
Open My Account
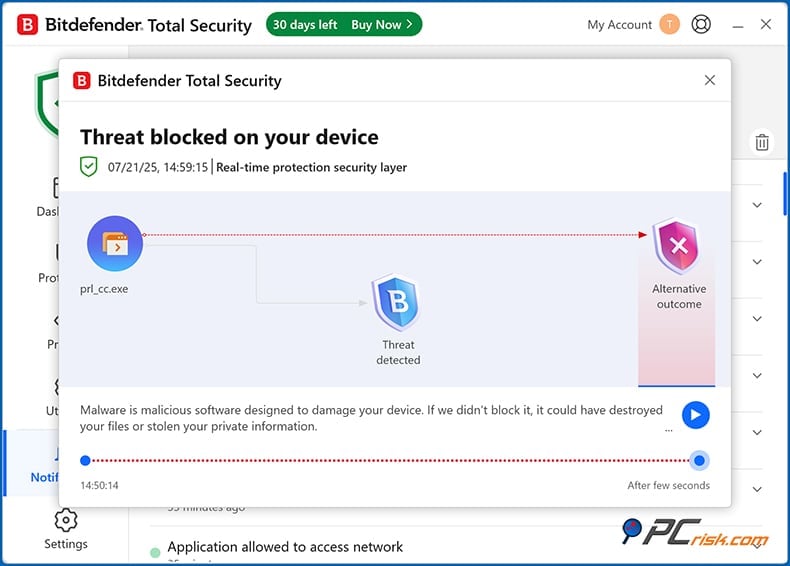pos(619,25)
